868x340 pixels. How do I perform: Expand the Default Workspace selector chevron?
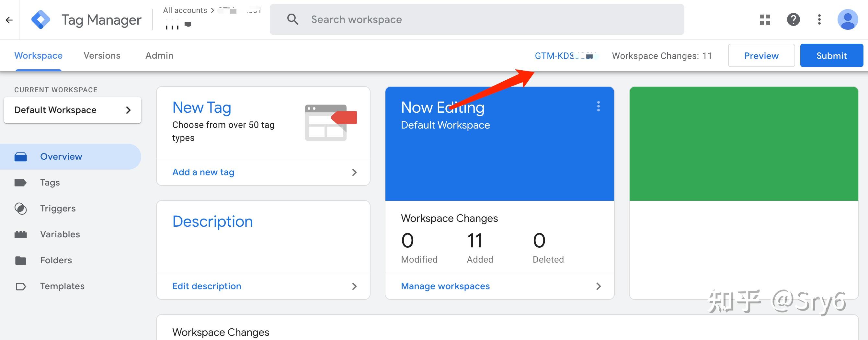[x=128, y=110]
